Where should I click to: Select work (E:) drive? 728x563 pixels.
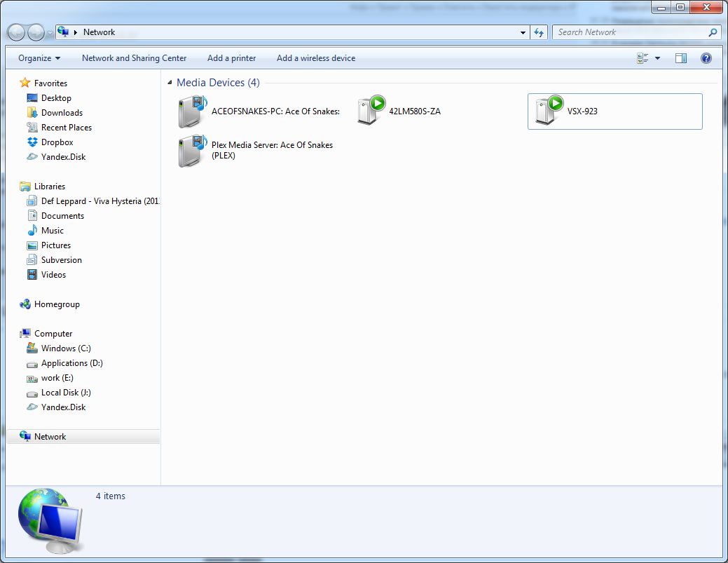[x=57, y=378]
